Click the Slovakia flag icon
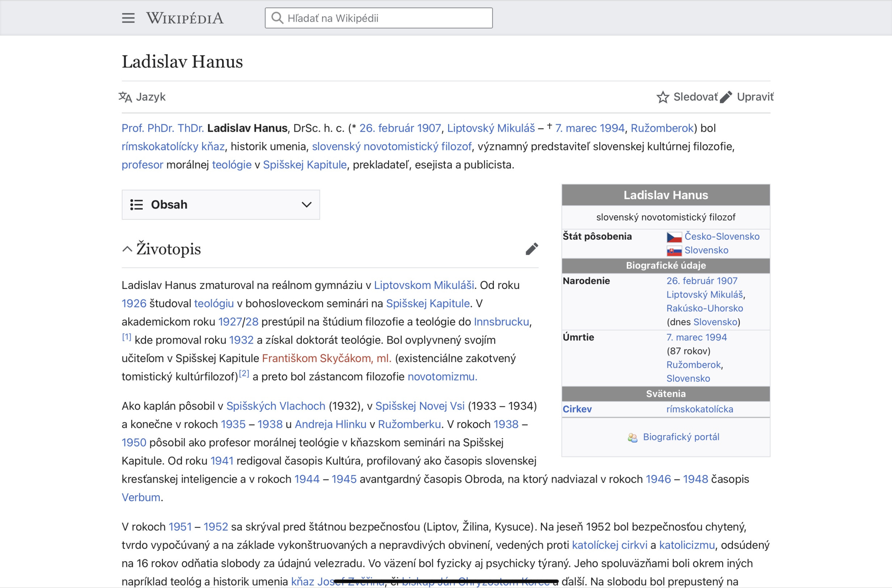The image size is (892, 588). tap(674, 251)
